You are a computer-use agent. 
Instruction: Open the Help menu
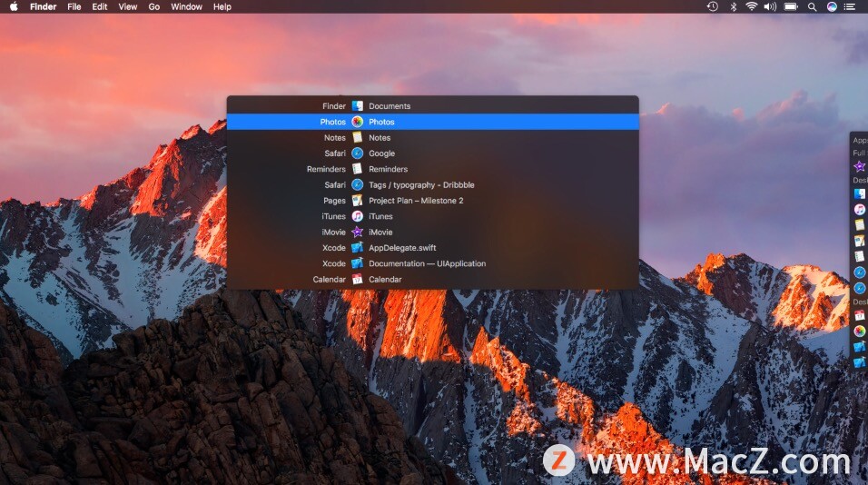point(222,6)
